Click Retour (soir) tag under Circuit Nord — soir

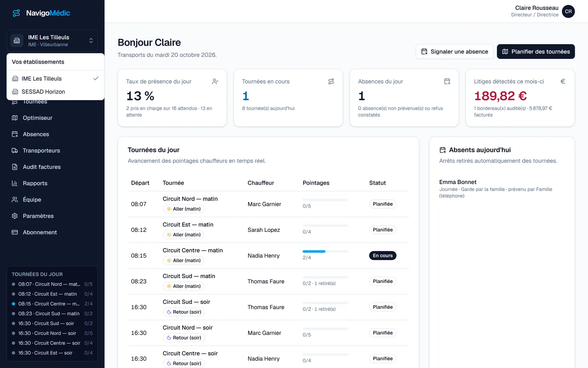point(184,338)
